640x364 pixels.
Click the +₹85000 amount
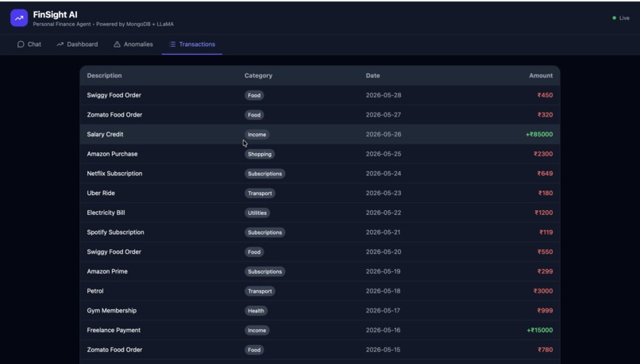(539, 134)
